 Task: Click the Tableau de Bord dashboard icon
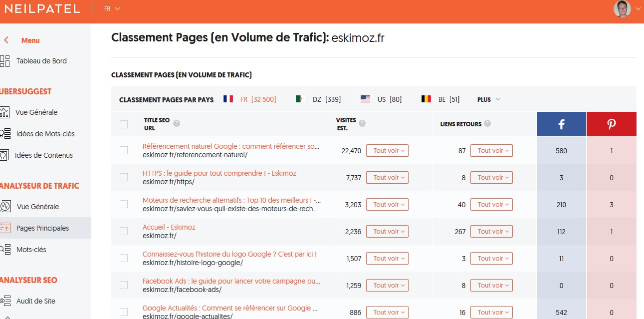(5, 61)
